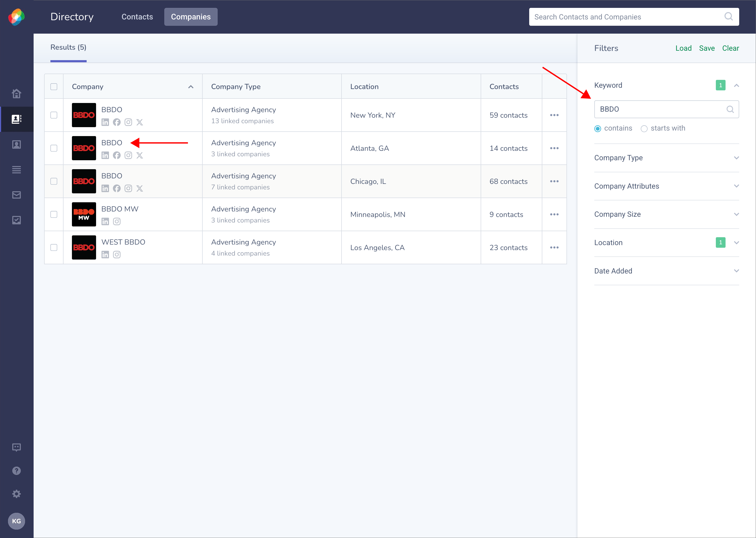756x538 pixels.
Task: Open the profile-card icon in the sidebar
Action: tap(17, 144)
